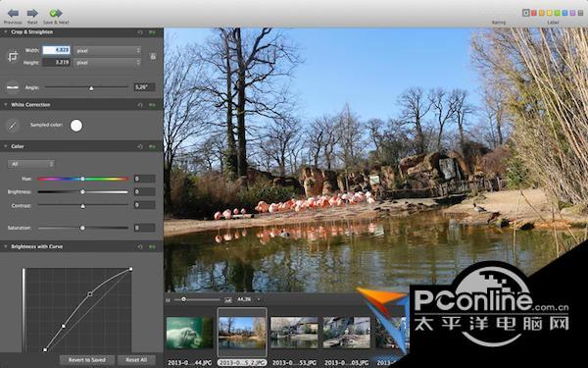Image resolution: width=588 pixels, height=368 pixels.
Task: Click the Saturation value field
Action: (x=144, y=228)
